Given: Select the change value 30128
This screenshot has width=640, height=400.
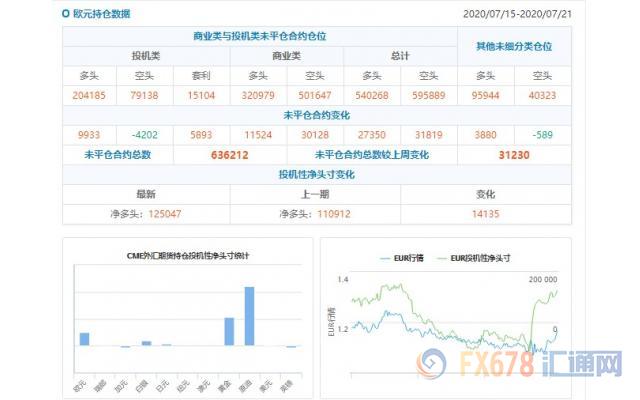Looking at the screenshot, I should tap(315, 135).
